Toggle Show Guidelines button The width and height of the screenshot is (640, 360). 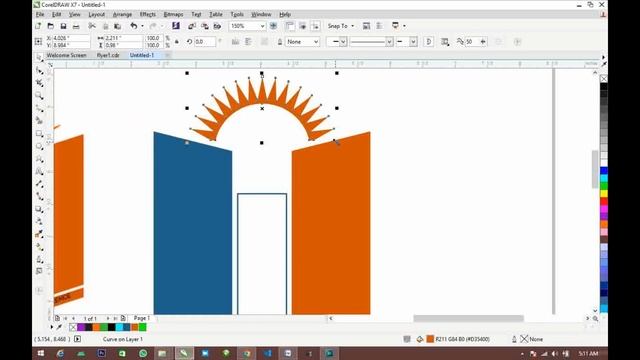coord(315,26)
